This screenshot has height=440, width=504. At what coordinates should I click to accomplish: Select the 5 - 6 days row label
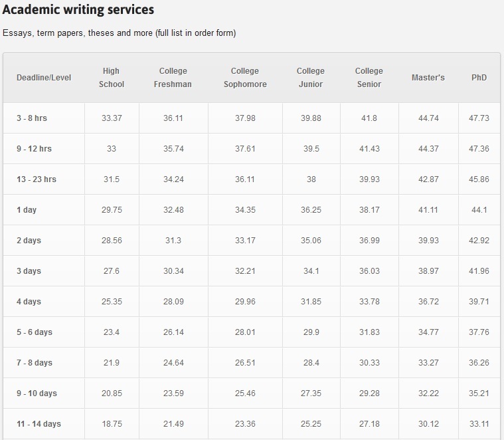[35, 332]
